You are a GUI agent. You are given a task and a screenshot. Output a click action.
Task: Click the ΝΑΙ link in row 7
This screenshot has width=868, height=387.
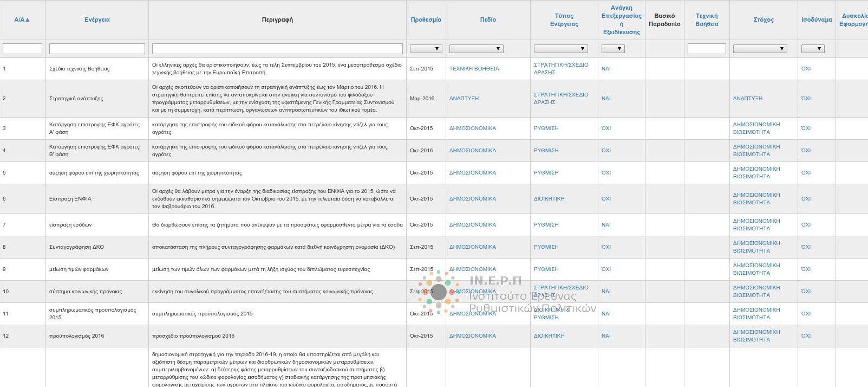(606, 225)
